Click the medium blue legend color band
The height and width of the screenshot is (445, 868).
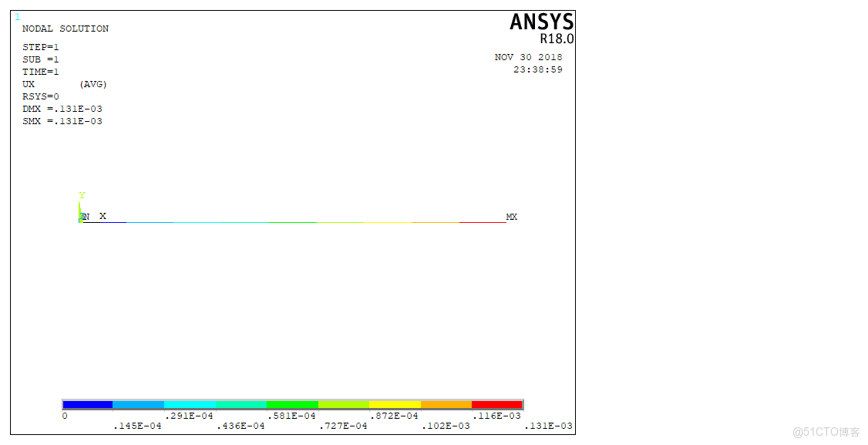[x=139, y=405]
